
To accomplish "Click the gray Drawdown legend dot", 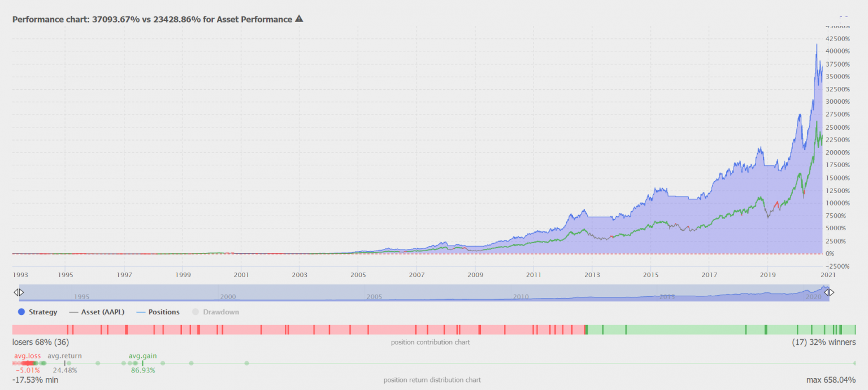I will pyautogui.click(x=195, y=312).
